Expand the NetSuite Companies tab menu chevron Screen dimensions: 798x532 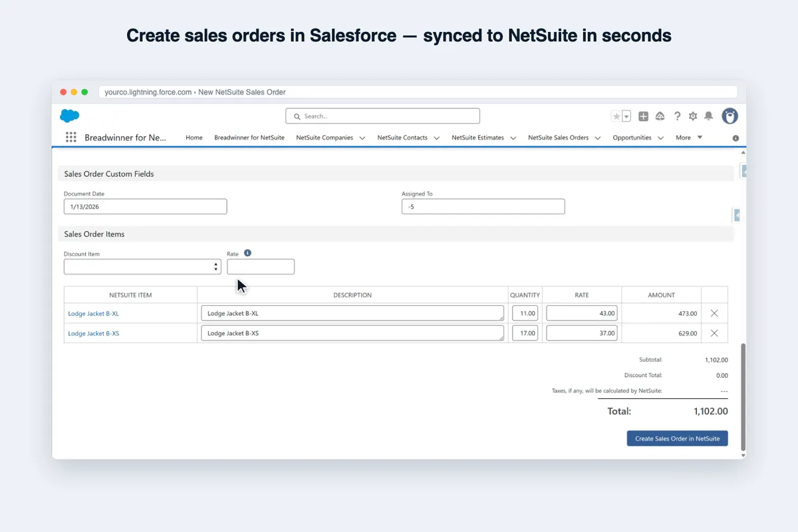[x=362, y=138]
